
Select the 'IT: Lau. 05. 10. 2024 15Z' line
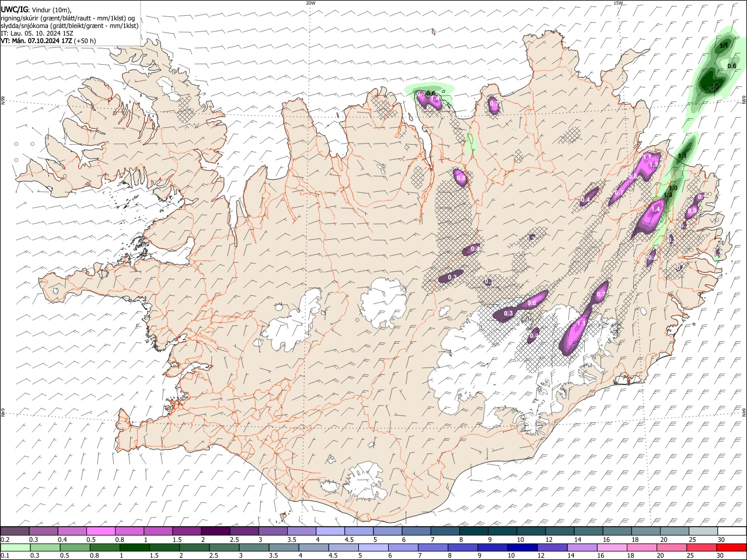click(37, 33)
